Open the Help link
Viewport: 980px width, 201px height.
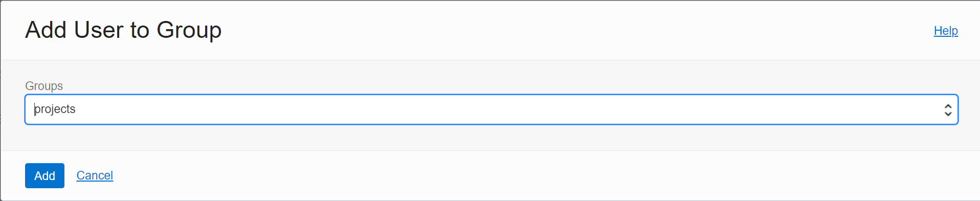click(946, 31)
